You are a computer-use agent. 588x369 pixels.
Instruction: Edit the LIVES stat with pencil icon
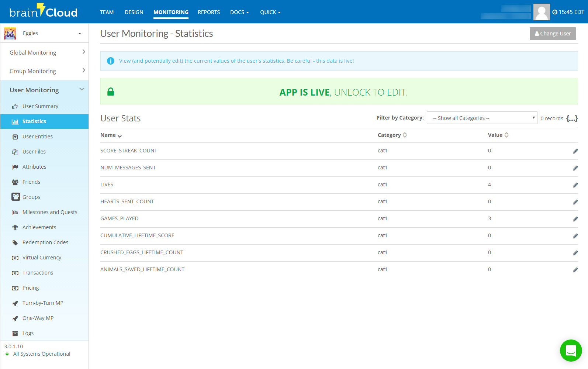pyautogui.click(x=575, y=185)
